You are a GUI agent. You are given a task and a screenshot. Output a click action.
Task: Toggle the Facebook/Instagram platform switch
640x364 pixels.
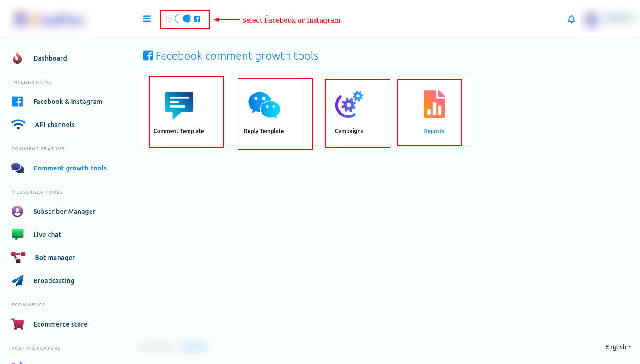[x=183, y=19]
